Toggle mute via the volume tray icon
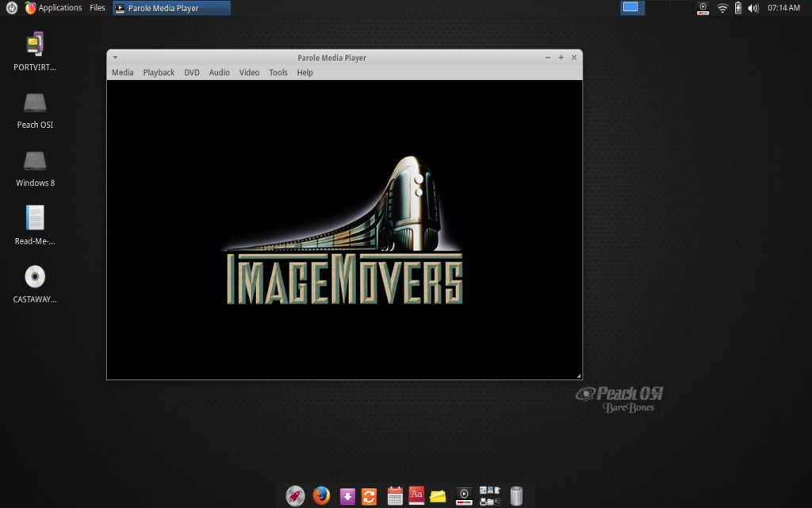 [x=752, y=8]
